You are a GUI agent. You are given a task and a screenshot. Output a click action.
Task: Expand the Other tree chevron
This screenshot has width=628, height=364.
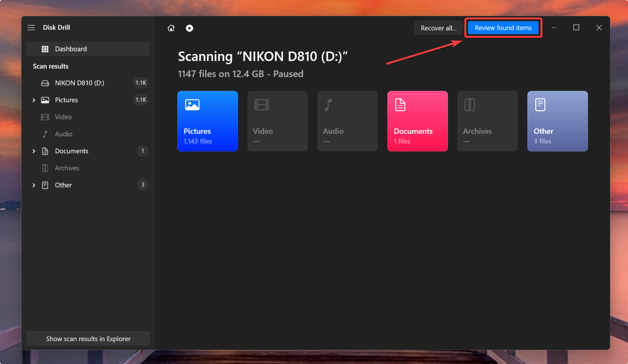34,185
